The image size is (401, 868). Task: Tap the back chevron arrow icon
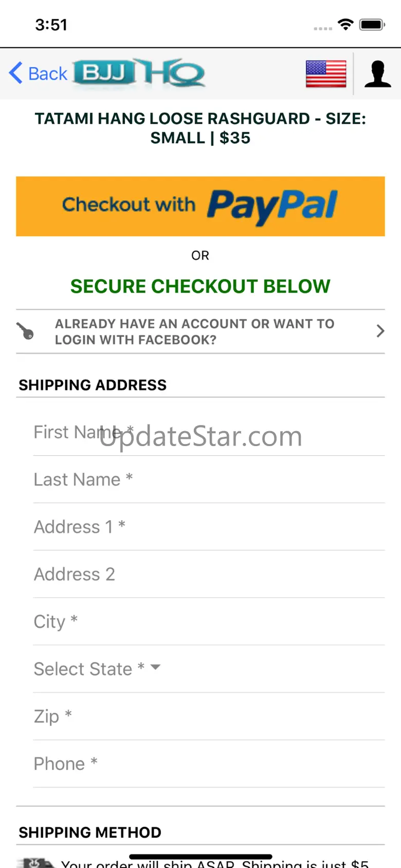[16, 73]
